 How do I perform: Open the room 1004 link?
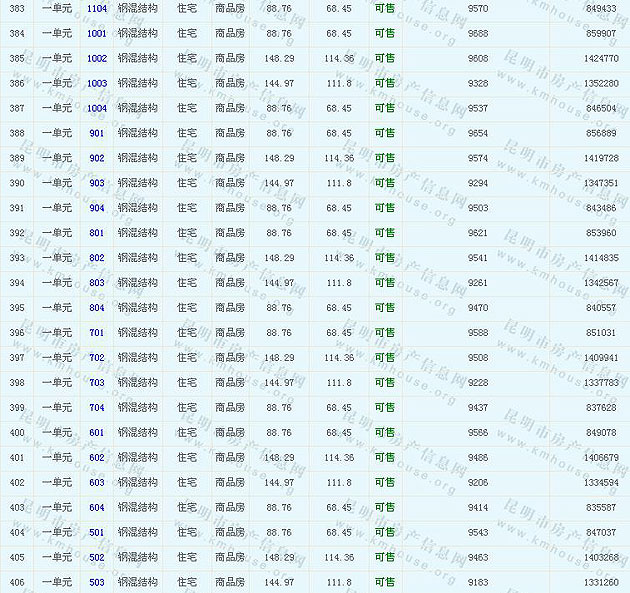click(97, 108)
